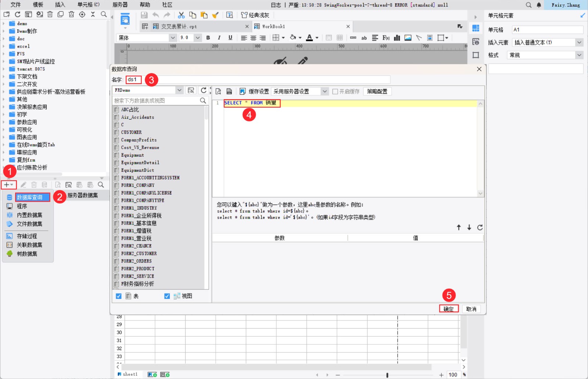Image resolution: width=588 pixels, height=379 pixels.
Task: Click the copy icon in toolbar
Action: (x=193, y=15)
